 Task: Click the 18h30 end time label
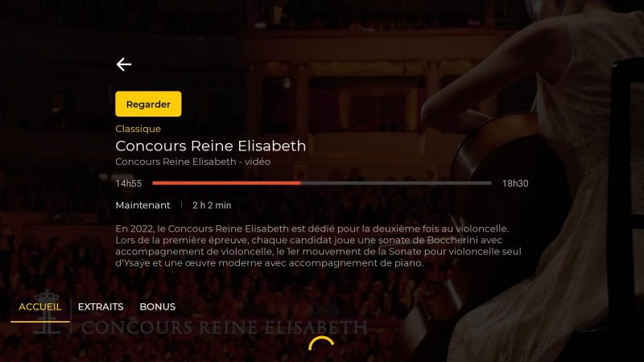(515, 183)
